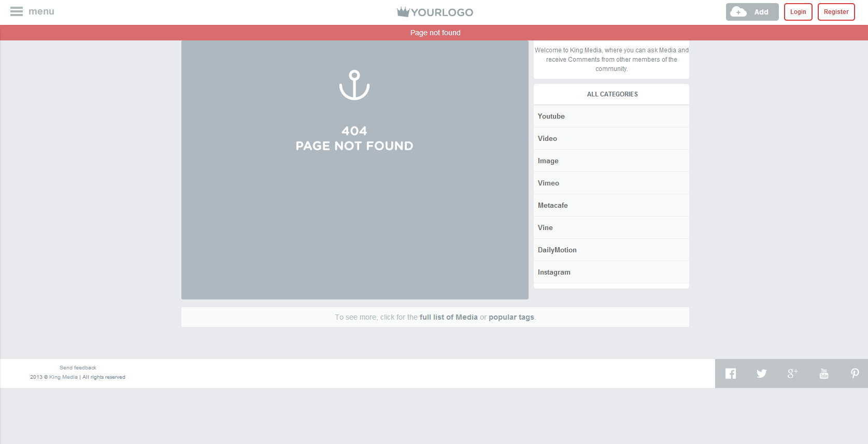Open the YouTube social icon in footer

click(824, 374)
